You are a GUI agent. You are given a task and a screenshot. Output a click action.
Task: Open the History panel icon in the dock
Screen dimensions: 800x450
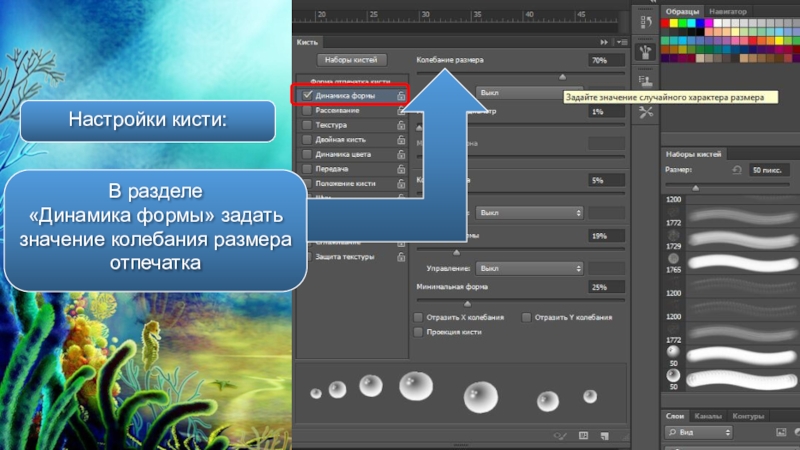(x=646, y=22)
